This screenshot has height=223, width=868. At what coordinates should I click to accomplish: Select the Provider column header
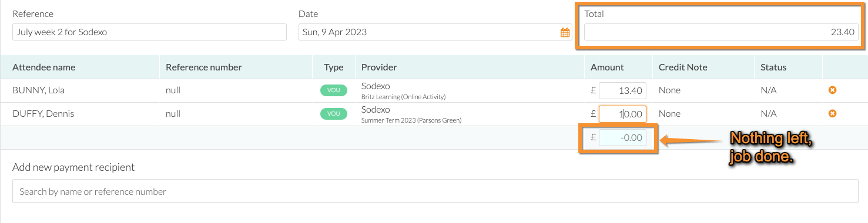[x=379, y=67]
